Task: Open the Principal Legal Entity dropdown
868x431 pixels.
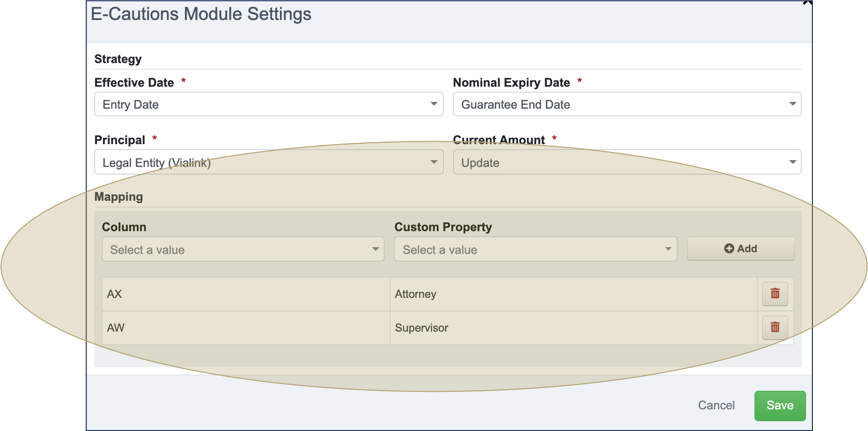Action: [x=268, y=163]
